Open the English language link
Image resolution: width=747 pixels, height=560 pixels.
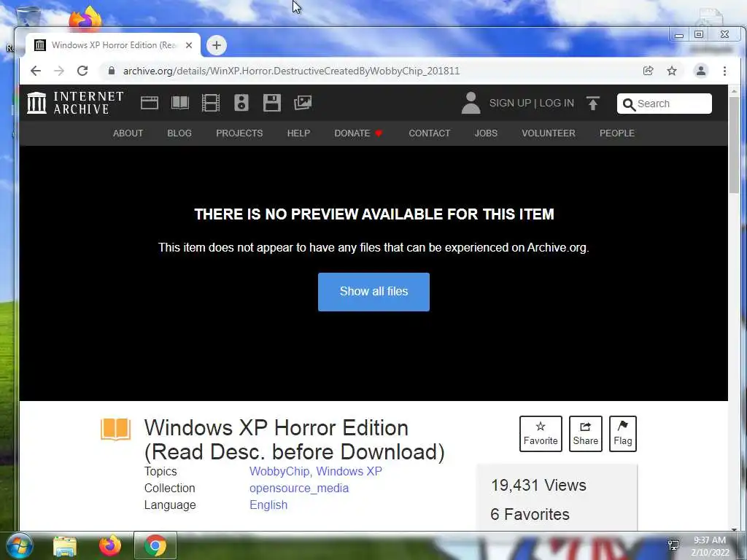click(x=268, y=505)
